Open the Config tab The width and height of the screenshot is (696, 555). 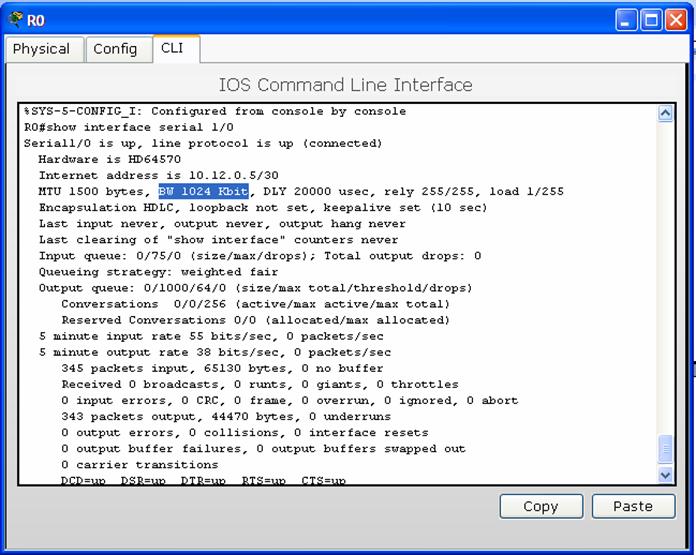tap(115, 49)
